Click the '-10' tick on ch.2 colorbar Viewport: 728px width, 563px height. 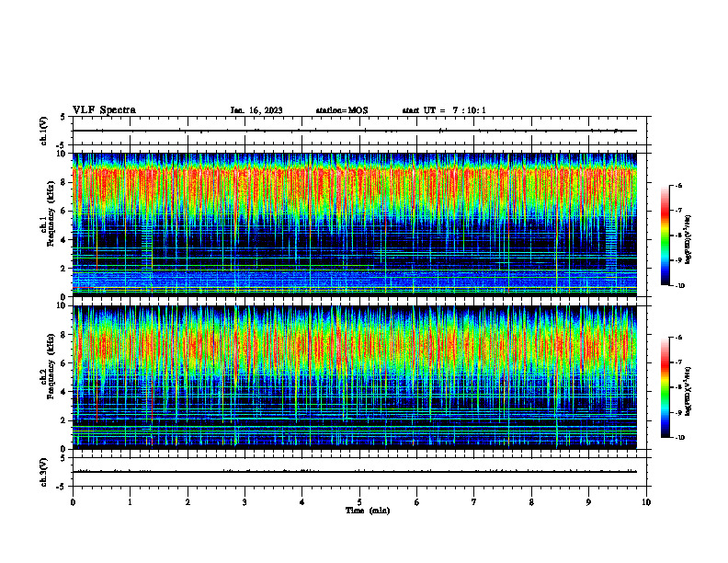(x=679, y=438)
